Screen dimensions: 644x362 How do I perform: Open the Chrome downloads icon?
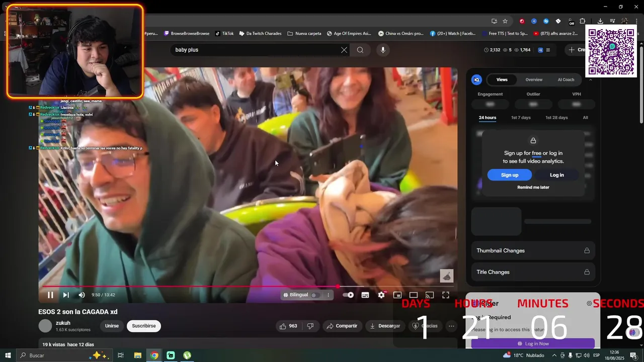[600, 21]
